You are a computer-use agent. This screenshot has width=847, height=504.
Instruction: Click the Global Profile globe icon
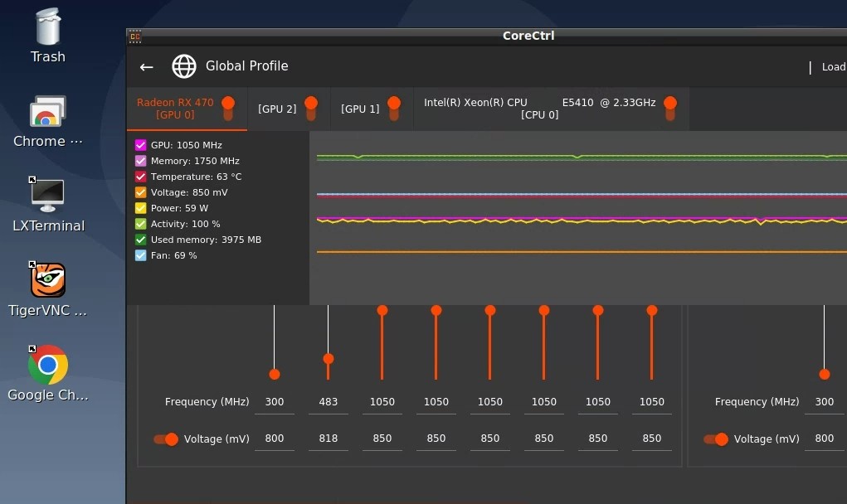tap(183, 66)
